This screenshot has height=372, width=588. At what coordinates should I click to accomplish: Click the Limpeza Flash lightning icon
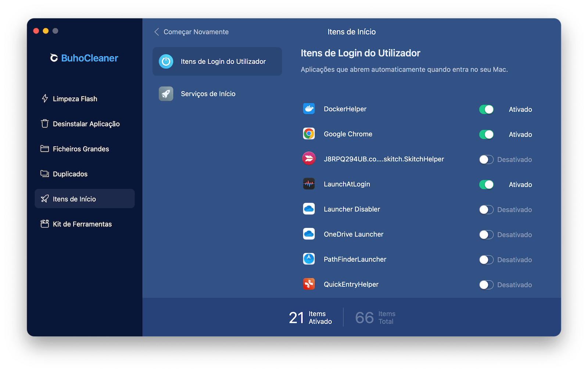point(45,99)
